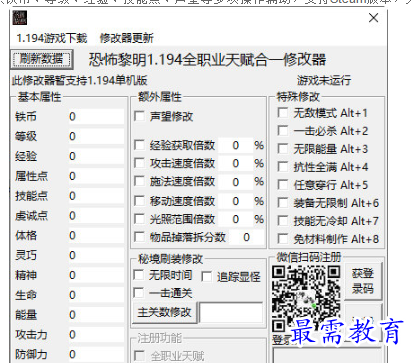
Task: Toggle 经验获取倍数 checkbox
Action: pos(139,145)
